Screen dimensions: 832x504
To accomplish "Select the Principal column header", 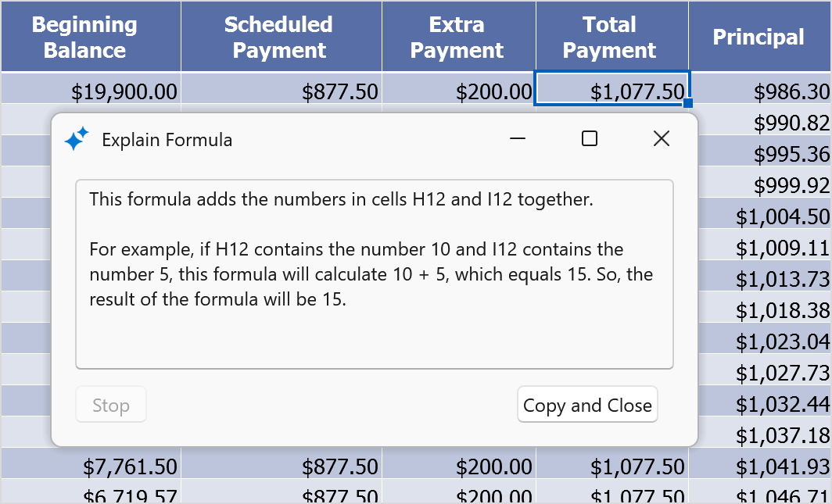I will (758, 37).
